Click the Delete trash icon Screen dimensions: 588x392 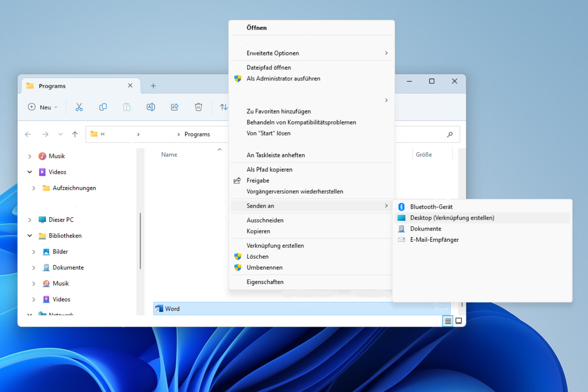pos(198,107)
